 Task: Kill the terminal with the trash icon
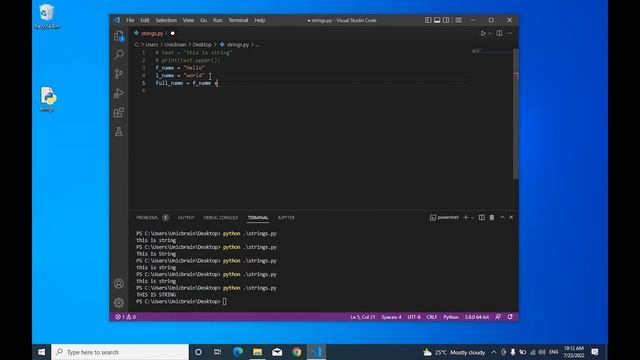(492, 218)
